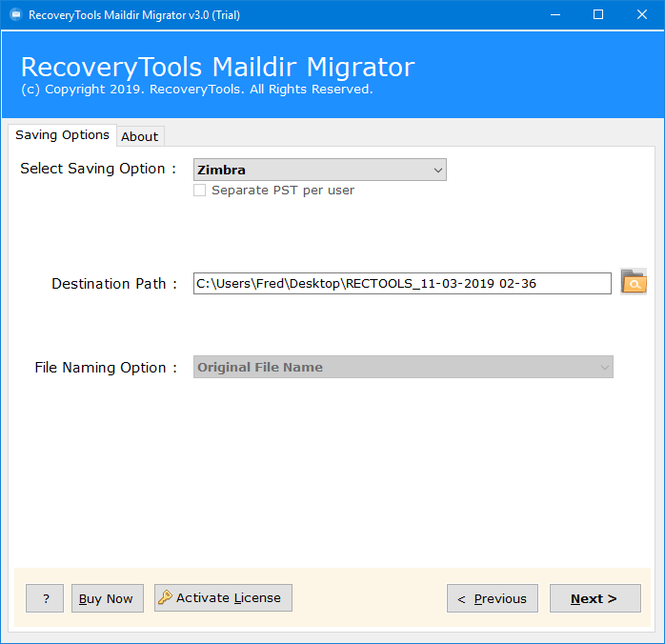This screenshot has height=644, width=665.
Task: Select the Saving Options tab
Action: [62, 135]
